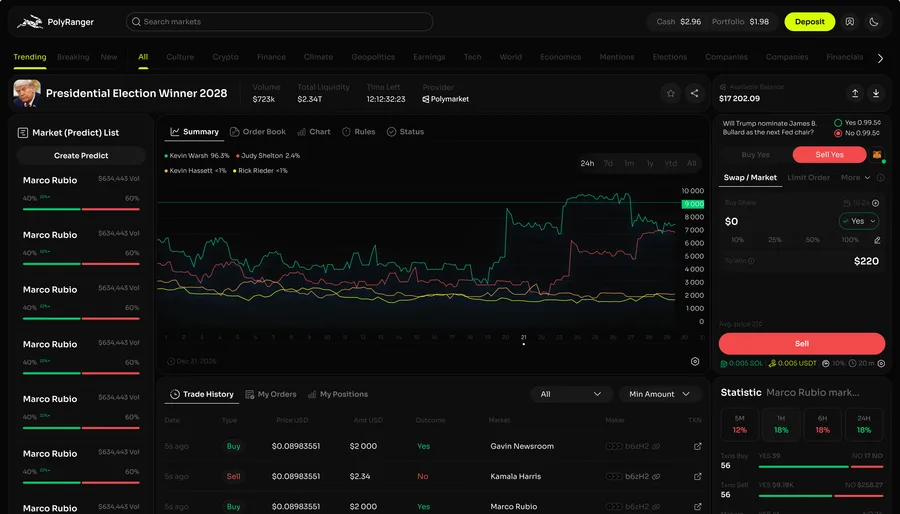Toggle Judy Shelton series in chart legend
Screen dimensions: 900x514
268,156
